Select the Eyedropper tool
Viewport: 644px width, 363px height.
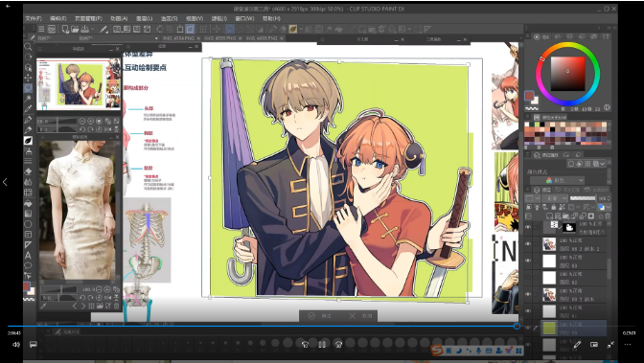[x=28, y=109]
